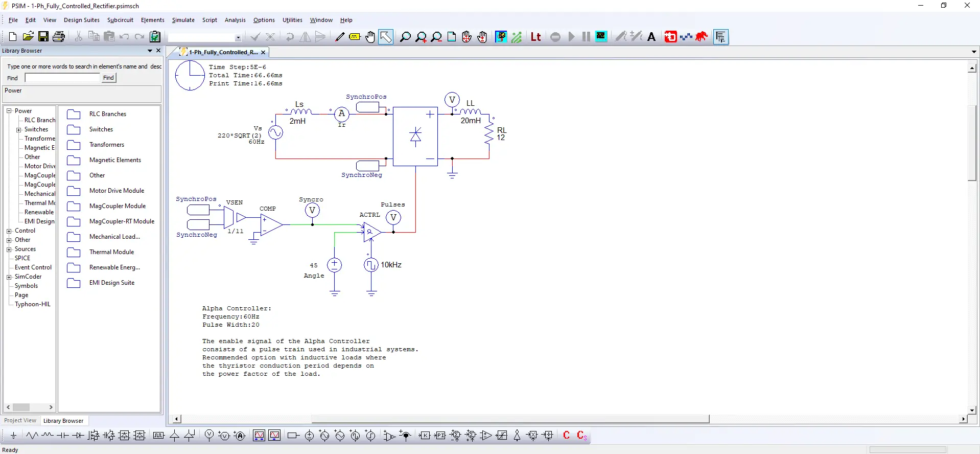Switch to the Project View tab
The image size is (980, 454).
coord(20,421)
